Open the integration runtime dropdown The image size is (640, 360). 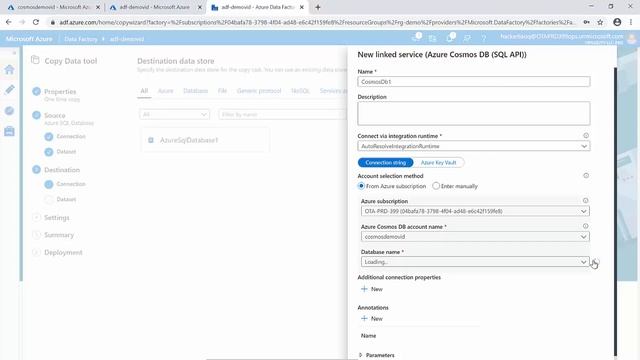click(x=473, y=146)
